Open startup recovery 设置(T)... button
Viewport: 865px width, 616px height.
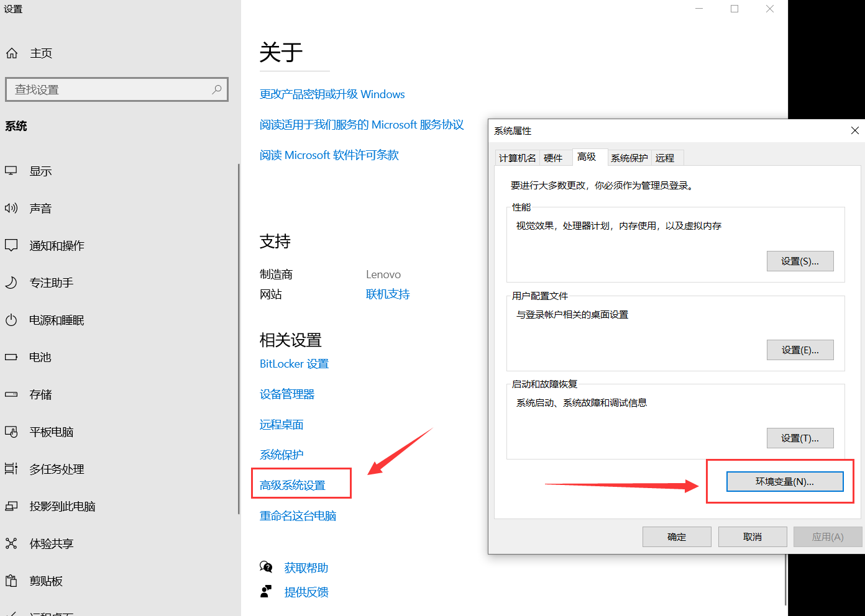(x=800, y=438)
